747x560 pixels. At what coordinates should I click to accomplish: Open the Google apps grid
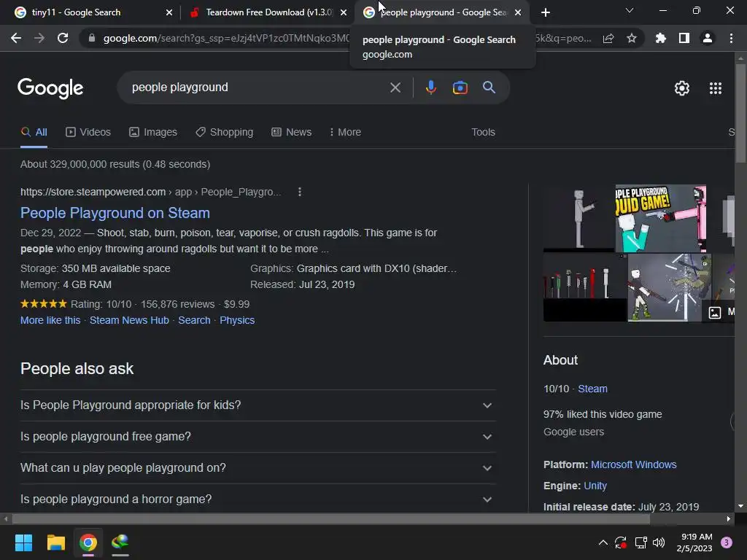[x=715, y=88]
